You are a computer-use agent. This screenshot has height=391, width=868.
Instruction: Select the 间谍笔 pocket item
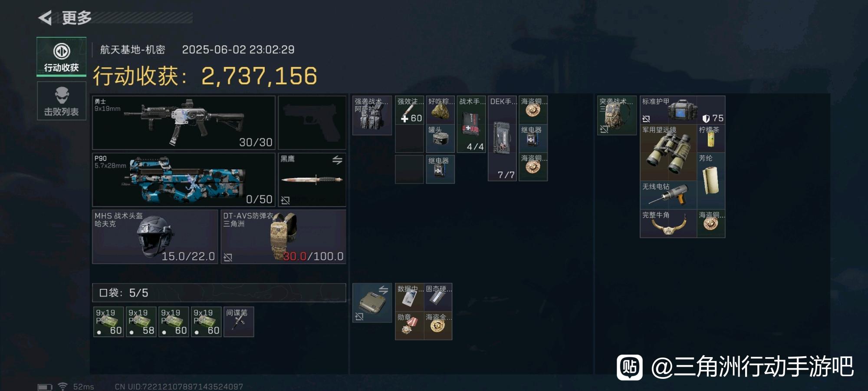(239, 321)
